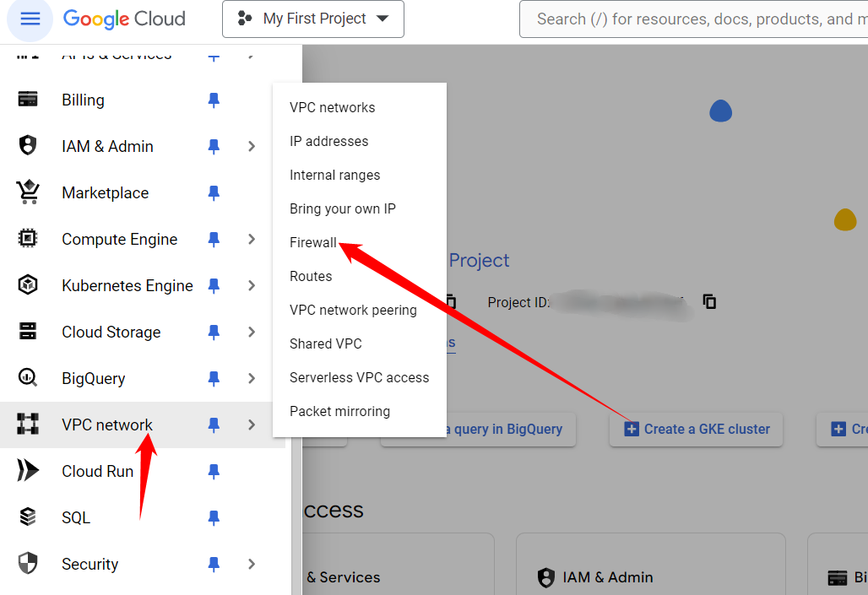The image size is (868, 595).
Task: Click the Cloud Run arrows icon
Action: (28, 470)
